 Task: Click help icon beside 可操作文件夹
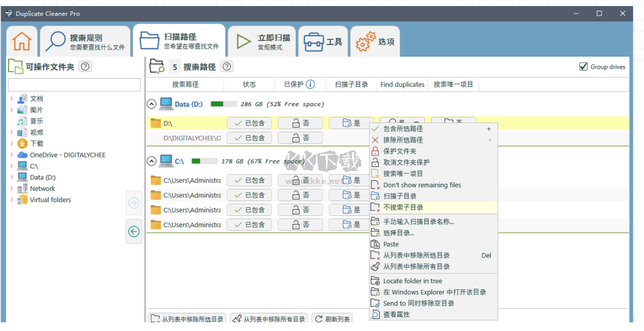pos(85,66)
